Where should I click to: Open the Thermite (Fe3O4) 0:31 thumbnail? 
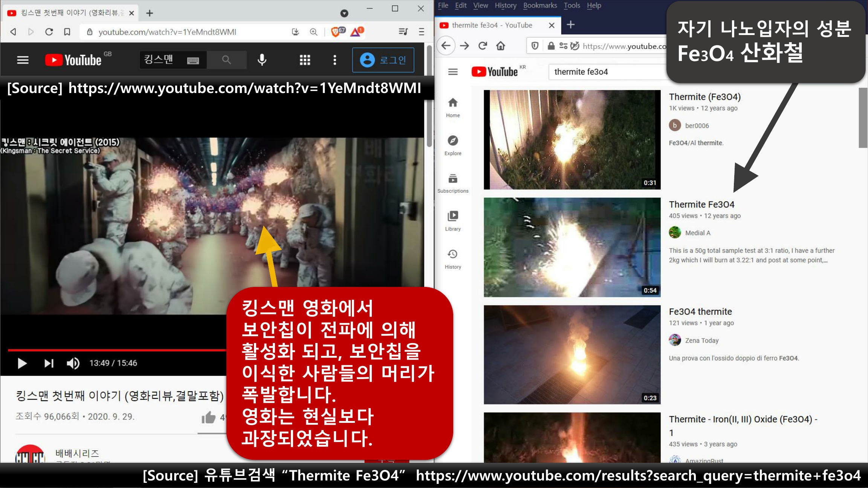pos(572,140)
